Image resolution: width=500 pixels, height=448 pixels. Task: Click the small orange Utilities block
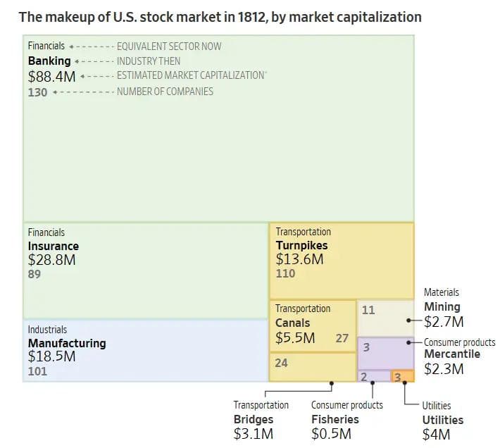[403, 377]
